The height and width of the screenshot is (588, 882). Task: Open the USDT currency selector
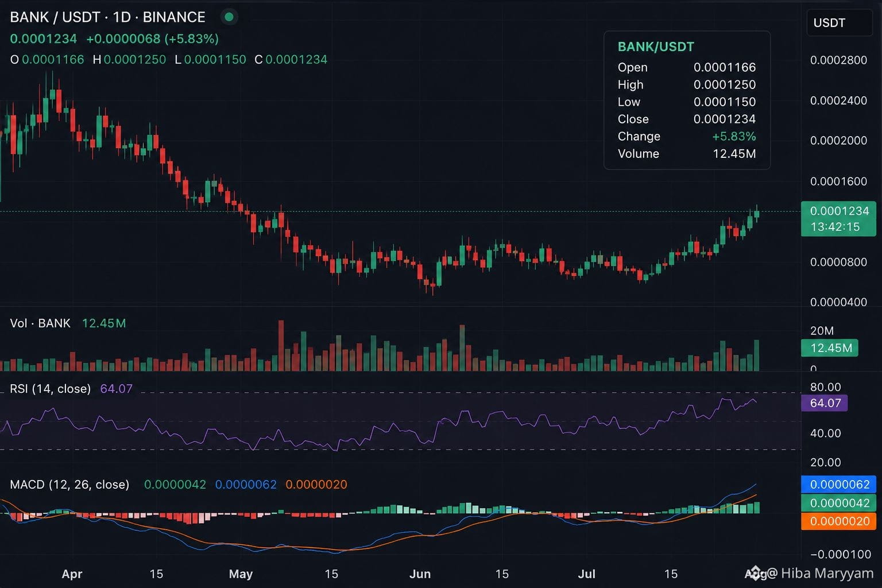click(x=840, y=23)
